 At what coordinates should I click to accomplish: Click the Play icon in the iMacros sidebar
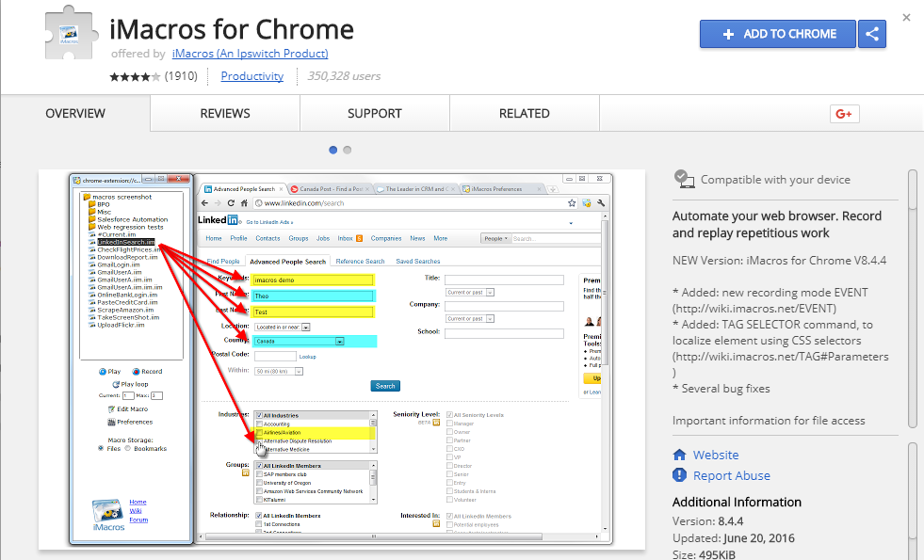click(103, 372)
